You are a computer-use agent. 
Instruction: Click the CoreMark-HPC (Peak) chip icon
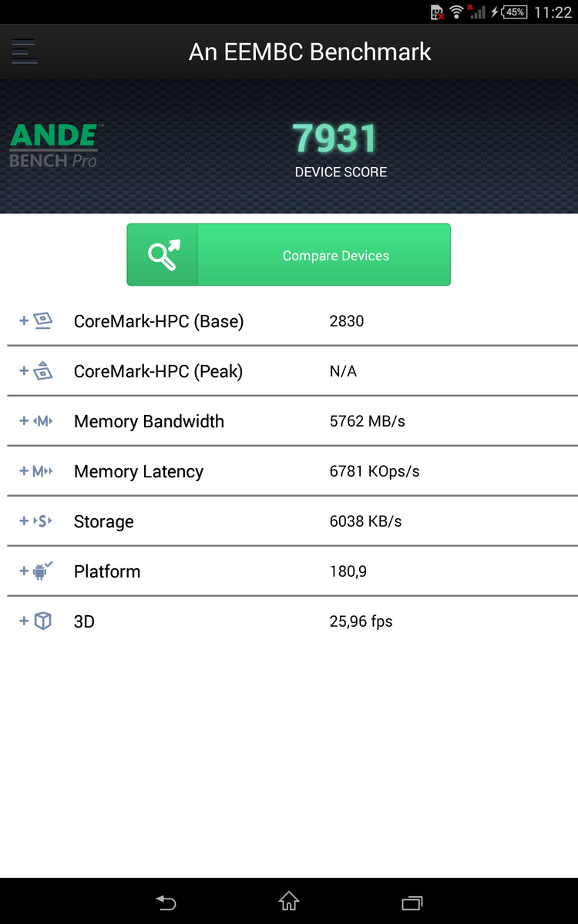(43, 371)
